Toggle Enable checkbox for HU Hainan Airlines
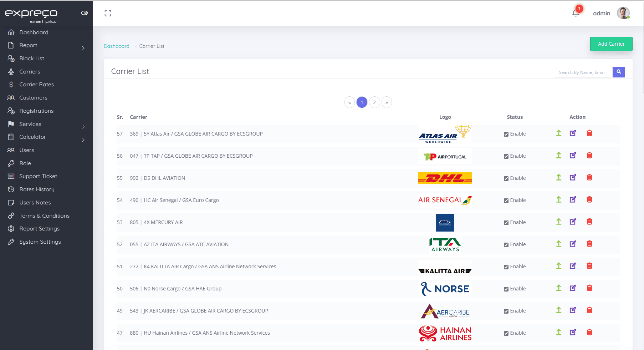Viewport: 644px width, 350px height. click(x=506, y=333)
